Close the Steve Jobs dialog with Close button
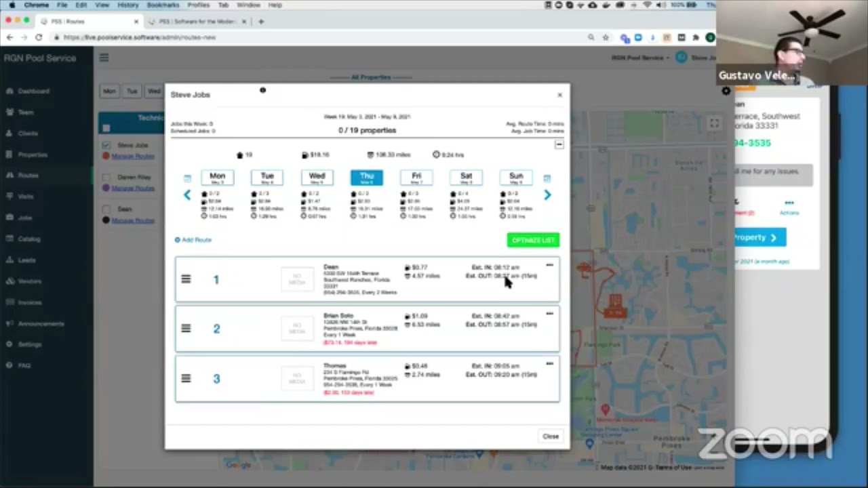The height and width of the screenshot is (488, 868). (x=551, y=436)
